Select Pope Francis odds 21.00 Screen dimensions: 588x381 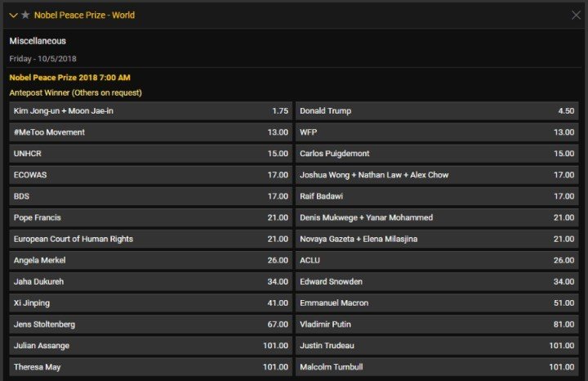pos(151,217)
